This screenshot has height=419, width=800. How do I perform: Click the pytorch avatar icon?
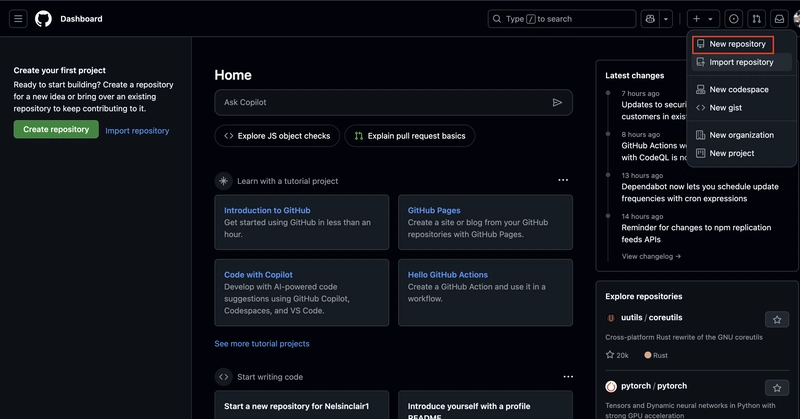click(611, 386)
